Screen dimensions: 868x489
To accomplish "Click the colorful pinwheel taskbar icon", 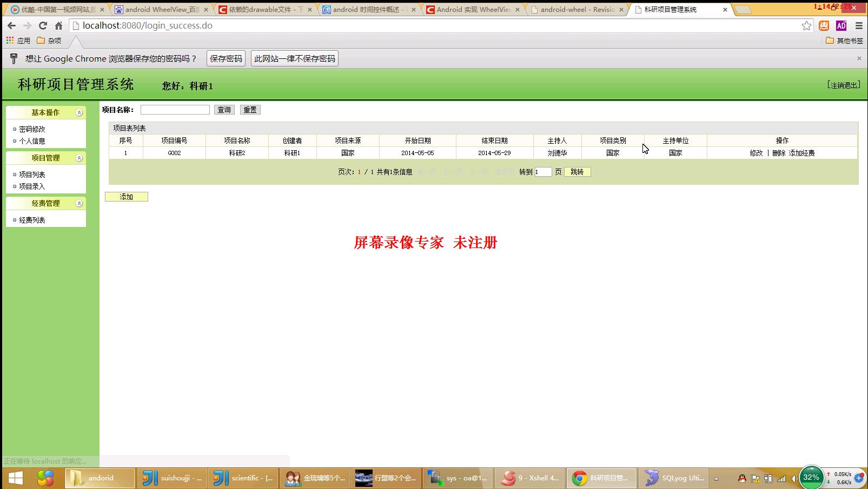I will [x=45, y=478].
